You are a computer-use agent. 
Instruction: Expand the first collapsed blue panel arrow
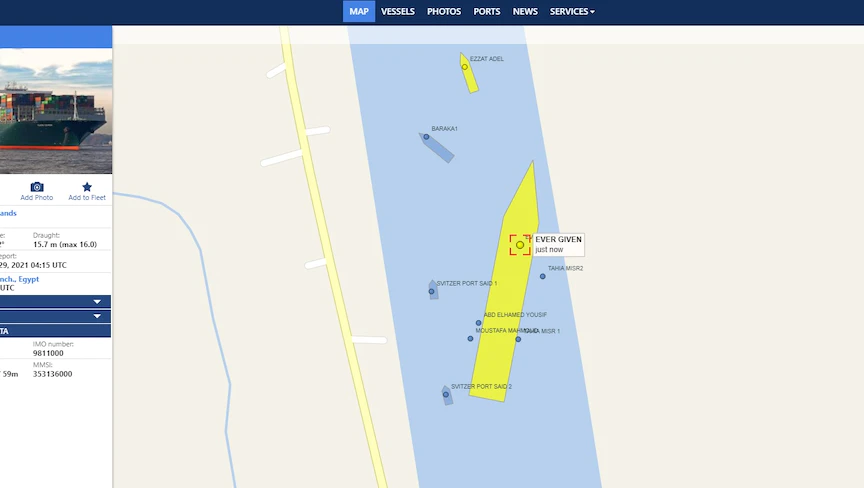point(97,302)
